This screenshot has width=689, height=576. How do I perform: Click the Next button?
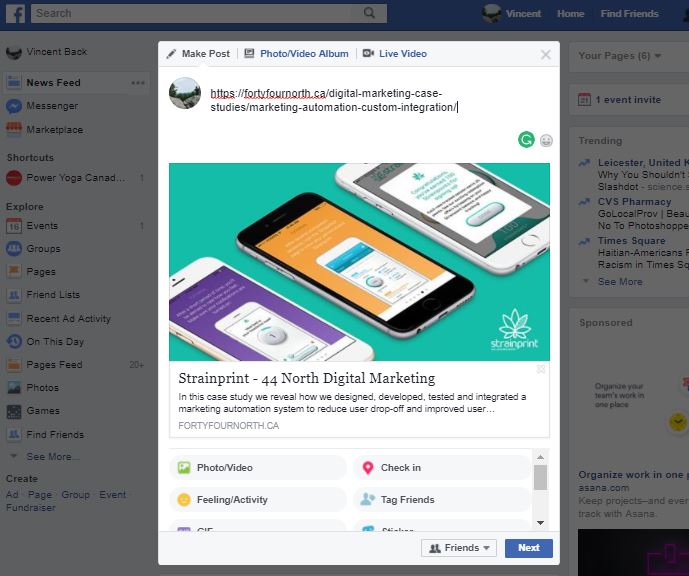click(x=529, y=548)
